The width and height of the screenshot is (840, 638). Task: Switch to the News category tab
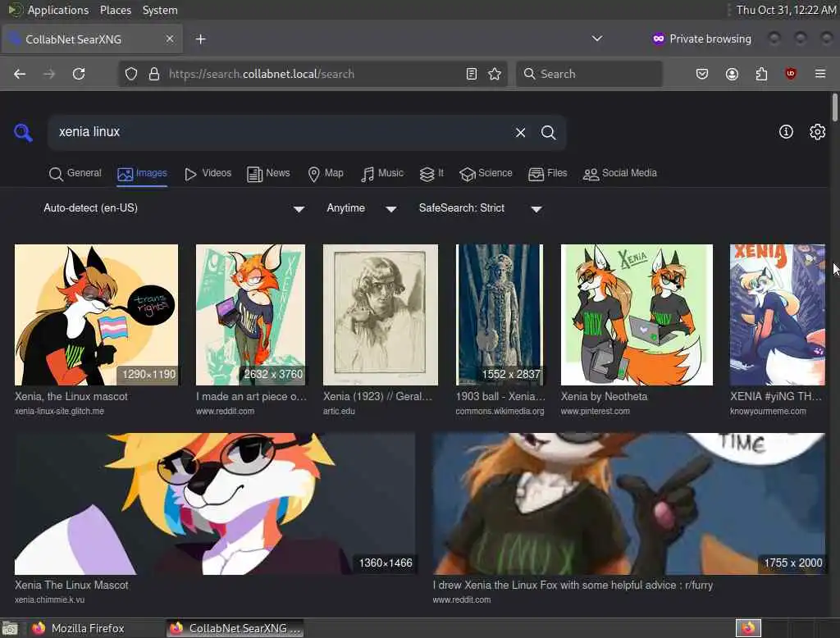tap(268, 174)
